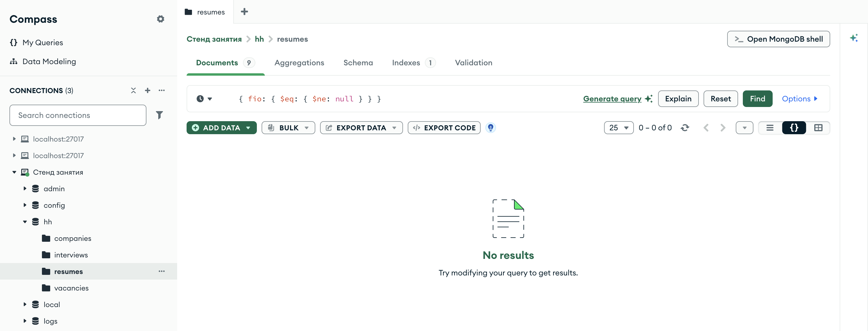Run query with Find button

pyautogui.click(x=758, y=99)
